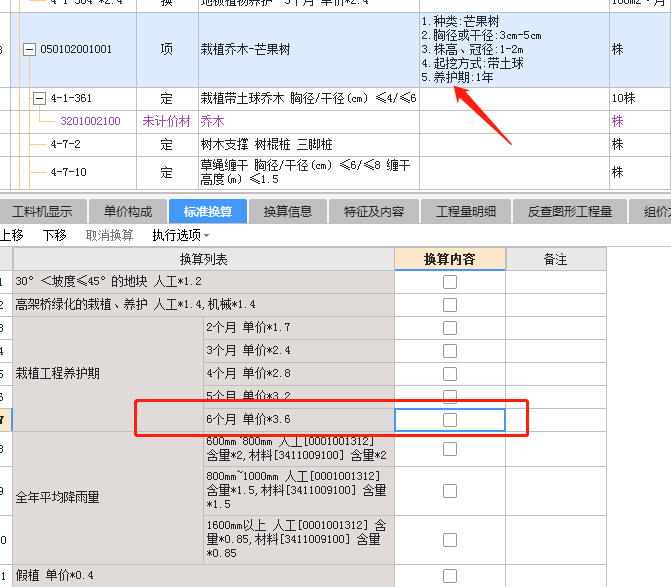
Task: Enable the 3个月 单价*2.4 checkbox
Action: pos(450,351)
